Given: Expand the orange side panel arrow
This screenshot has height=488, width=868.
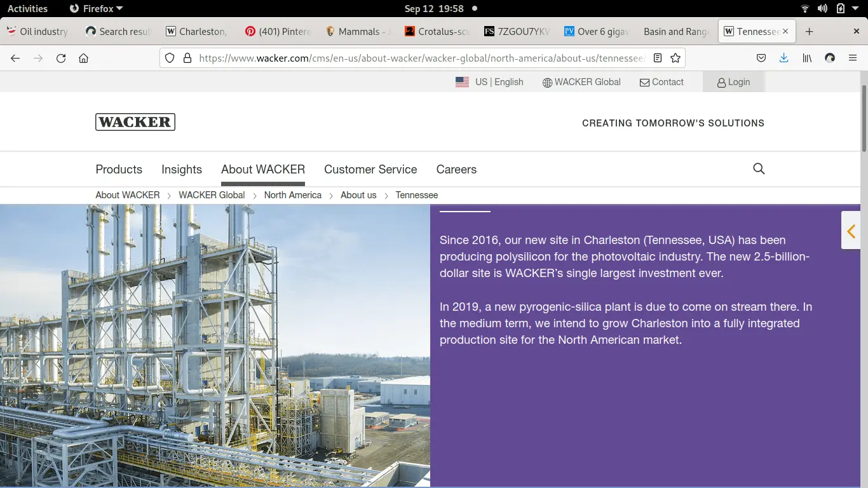Looking at the screenshot, I should (851, 231).
